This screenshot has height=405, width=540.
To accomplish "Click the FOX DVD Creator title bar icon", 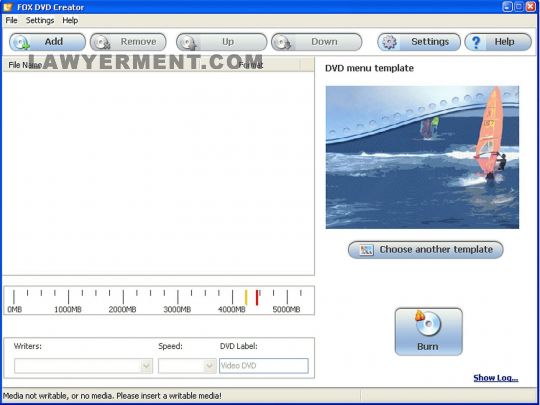I will point(8,7).
